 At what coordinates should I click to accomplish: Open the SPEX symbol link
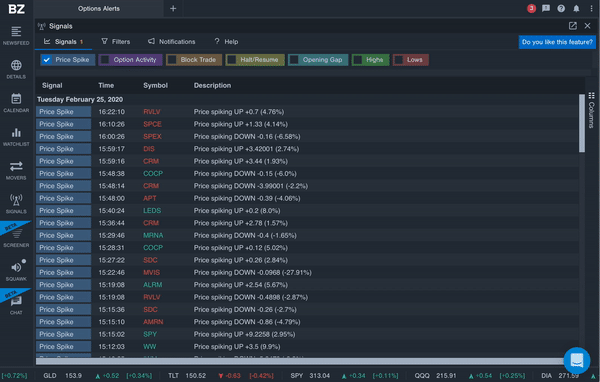(152, 136)
